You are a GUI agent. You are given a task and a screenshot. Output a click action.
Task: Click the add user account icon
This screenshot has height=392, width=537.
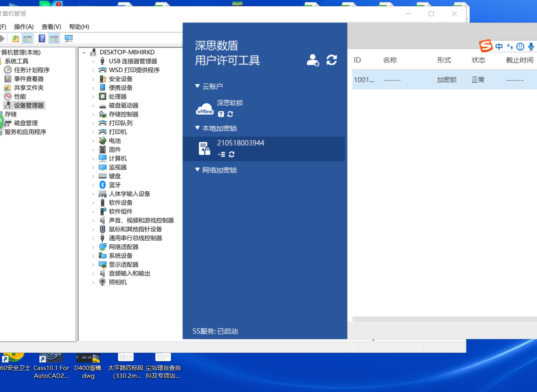click(313, 60)
